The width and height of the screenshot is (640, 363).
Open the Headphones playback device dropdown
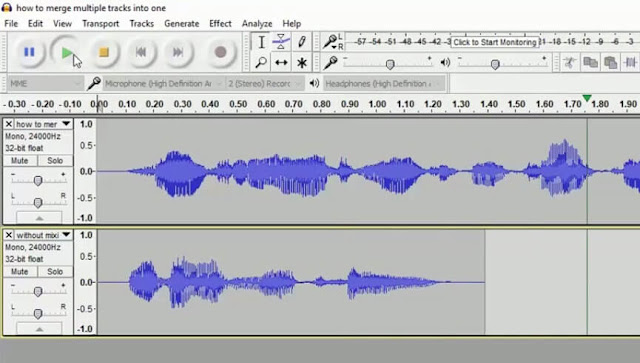coord(384,84)
